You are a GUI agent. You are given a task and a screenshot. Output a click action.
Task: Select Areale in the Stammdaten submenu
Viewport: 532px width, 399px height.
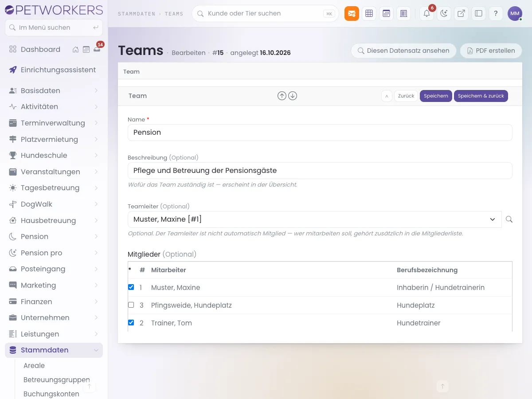pos(34,366)
